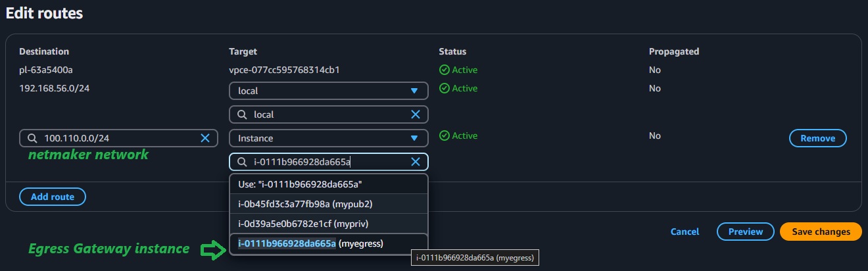
Task: Click the Active status icon for 100.110.0.0/24 route
Action: pyautogui.click(x=444, y=135)
